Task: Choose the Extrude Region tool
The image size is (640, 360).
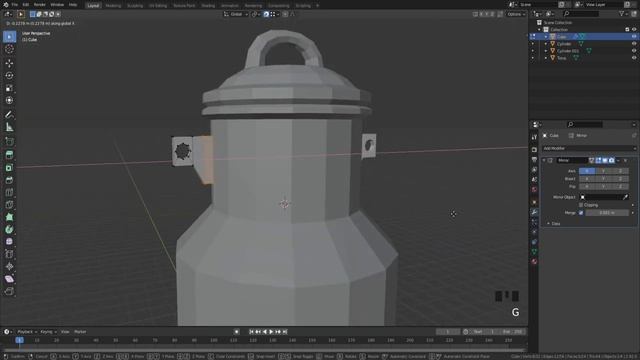Action: 9,155
